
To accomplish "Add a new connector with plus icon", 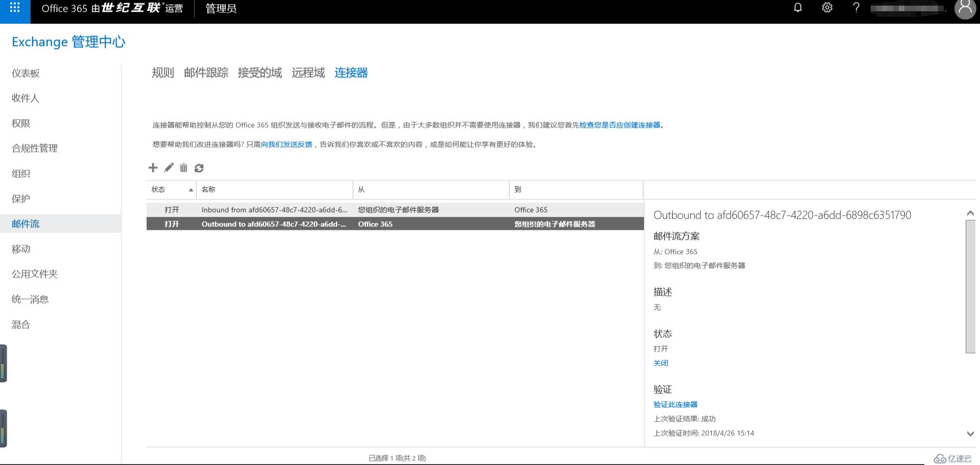I will click(153, 168).
